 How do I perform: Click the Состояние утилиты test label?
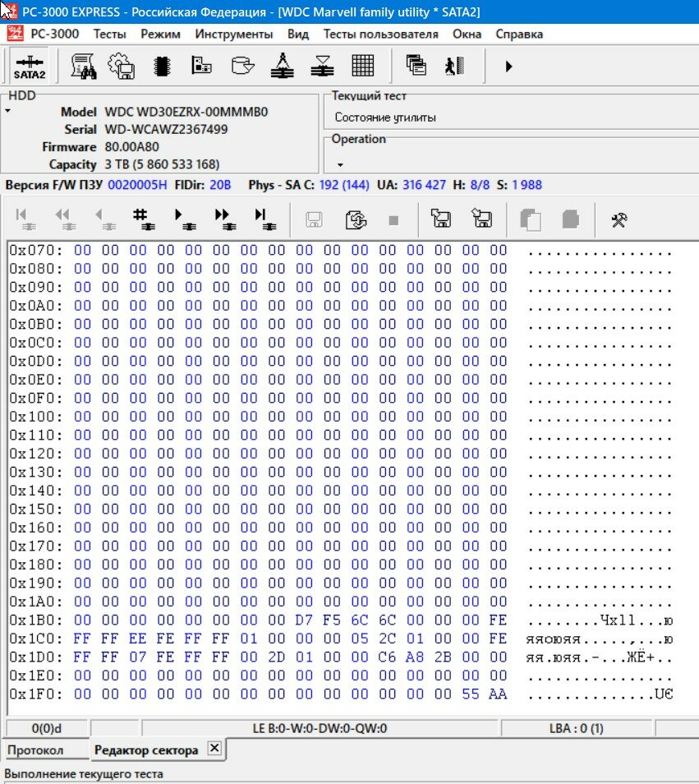tap(385, 118)
